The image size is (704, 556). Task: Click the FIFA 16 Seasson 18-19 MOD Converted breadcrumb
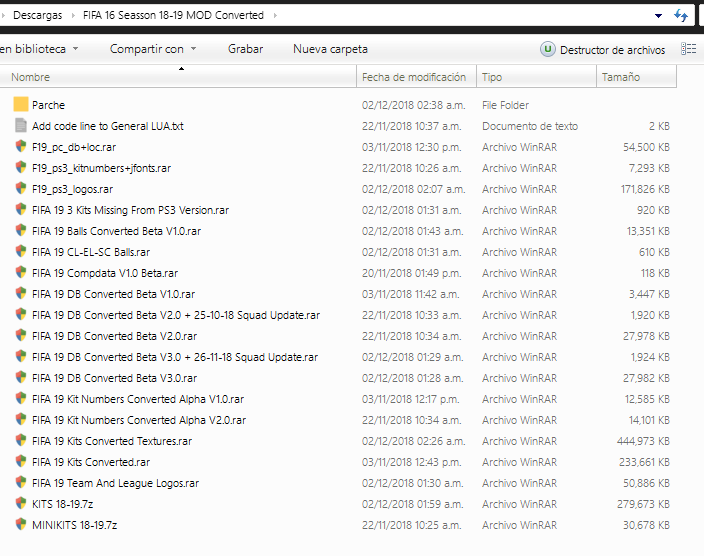click(x=173, y=15)
